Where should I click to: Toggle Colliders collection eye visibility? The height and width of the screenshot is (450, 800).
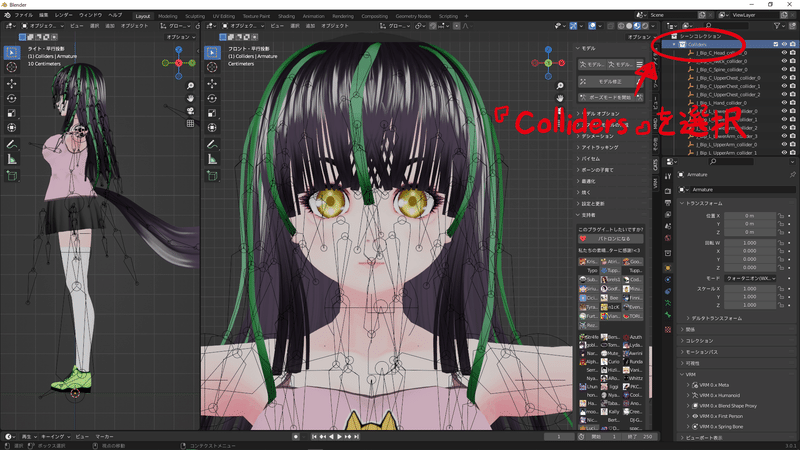pos(784,44)
